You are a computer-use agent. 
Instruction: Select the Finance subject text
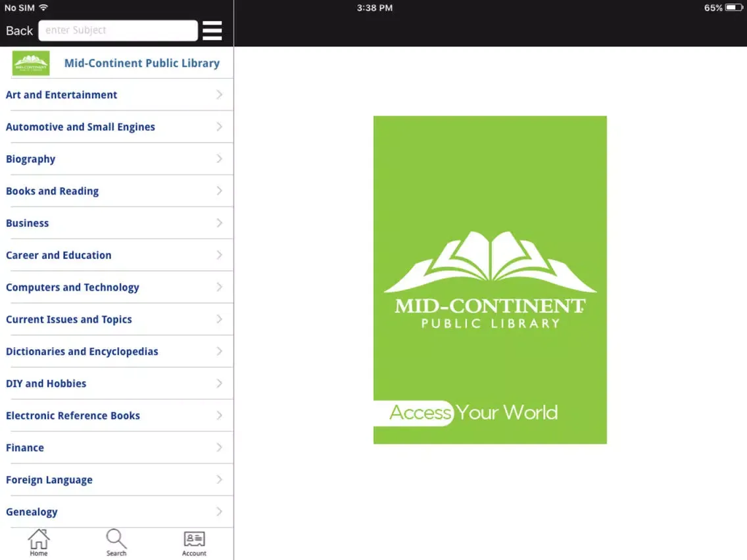coord(25,448)
